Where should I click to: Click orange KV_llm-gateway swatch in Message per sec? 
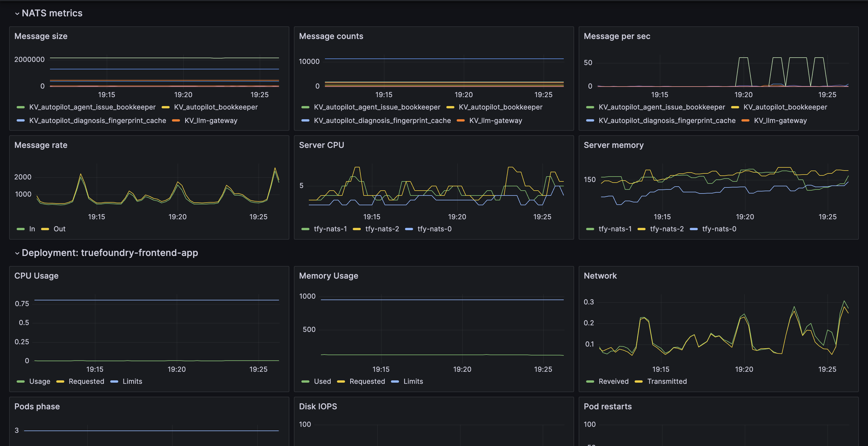tap(745, 120)
